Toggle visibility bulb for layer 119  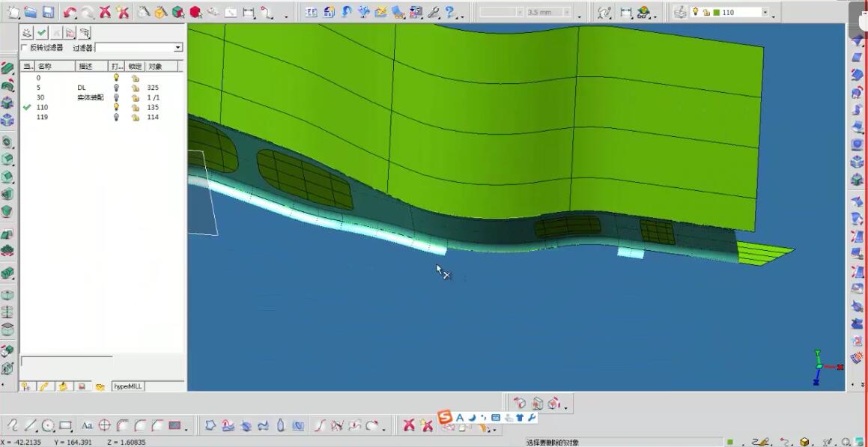tap(116, 118)
